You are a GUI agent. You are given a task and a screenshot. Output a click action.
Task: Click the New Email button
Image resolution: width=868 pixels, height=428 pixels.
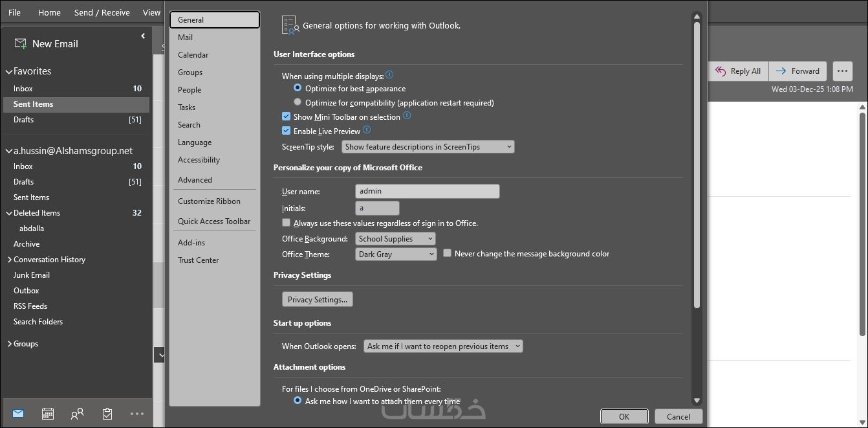pos(47,44)
